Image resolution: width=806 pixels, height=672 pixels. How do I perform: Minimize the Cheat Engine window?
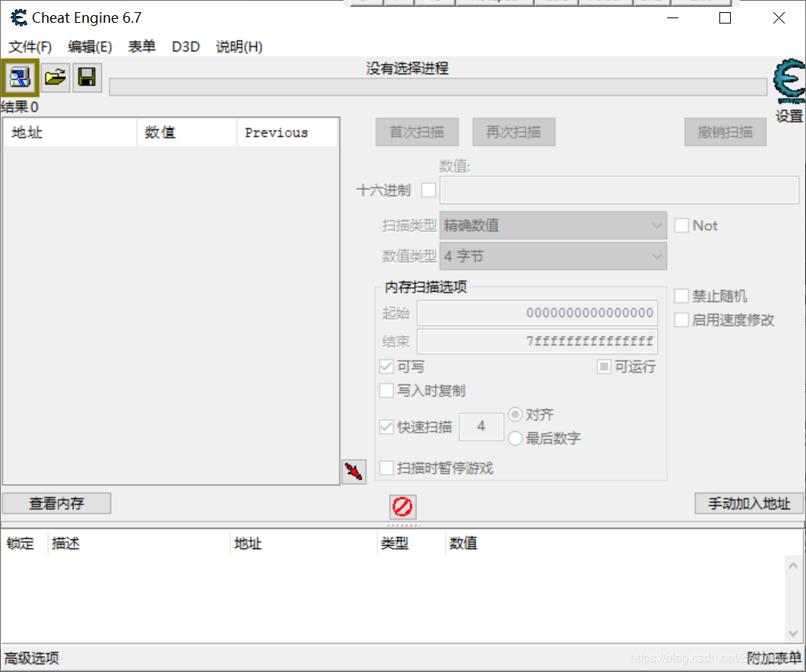[x=673, y=18]
